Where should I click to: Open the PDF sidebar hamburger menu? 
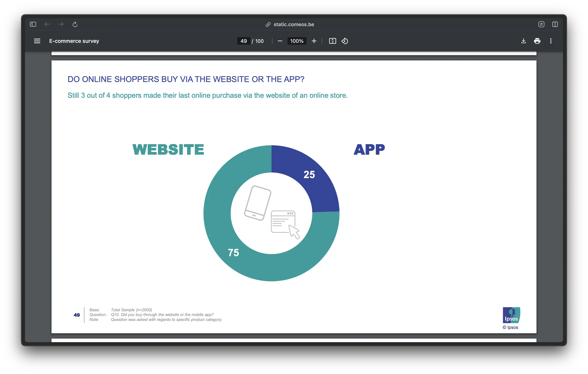(x=37, y=41)
